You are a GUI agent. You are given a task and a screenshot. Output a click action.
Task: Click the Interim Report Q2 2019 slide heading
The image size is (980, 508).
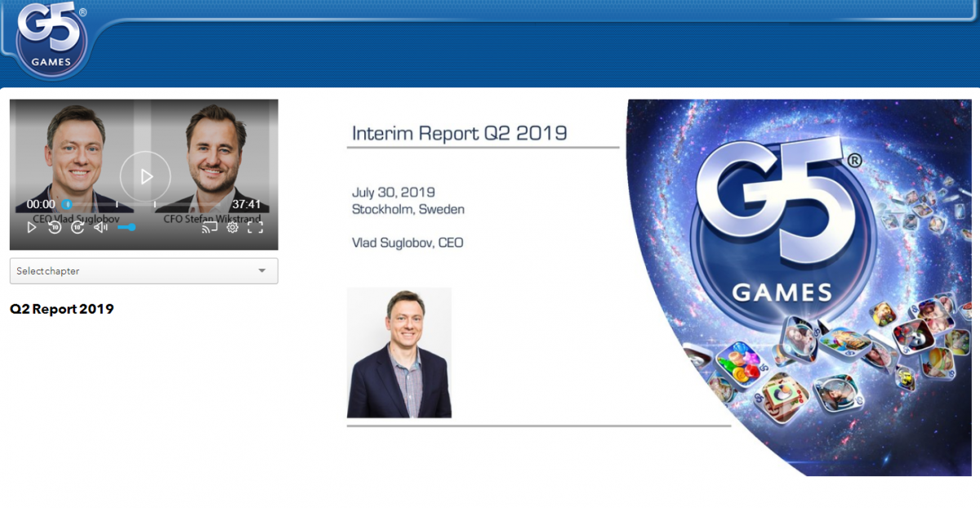[x=459, y=133]
